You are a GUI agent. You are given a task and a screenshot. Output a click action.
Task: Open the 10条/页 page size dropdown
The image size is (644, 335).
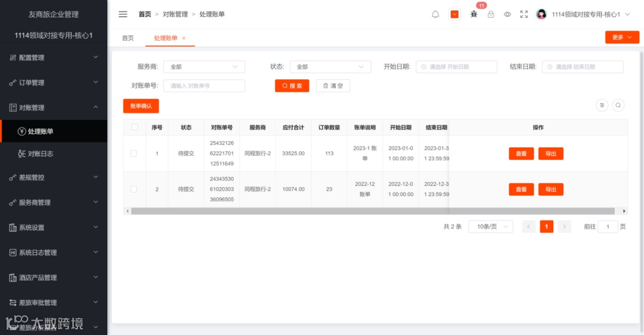[x=490, y=227]
